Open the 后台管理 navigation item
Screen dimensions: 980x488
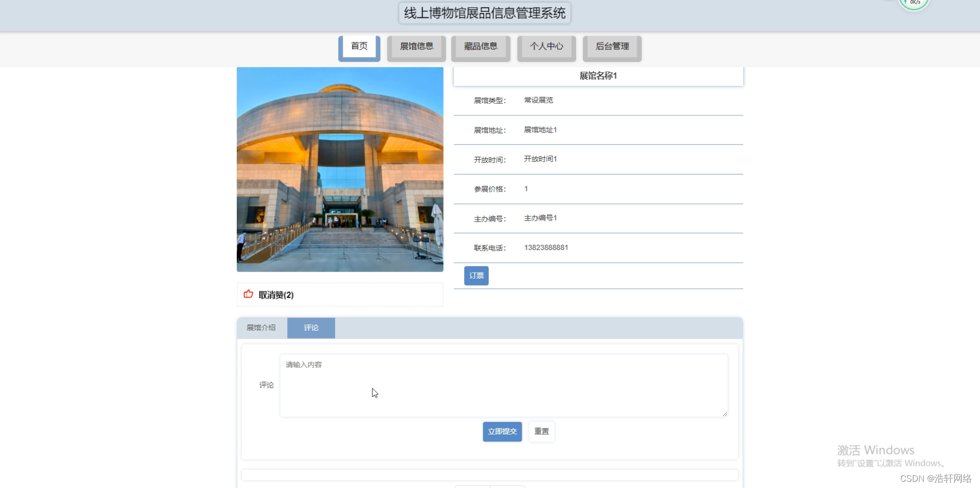point(611,47)
